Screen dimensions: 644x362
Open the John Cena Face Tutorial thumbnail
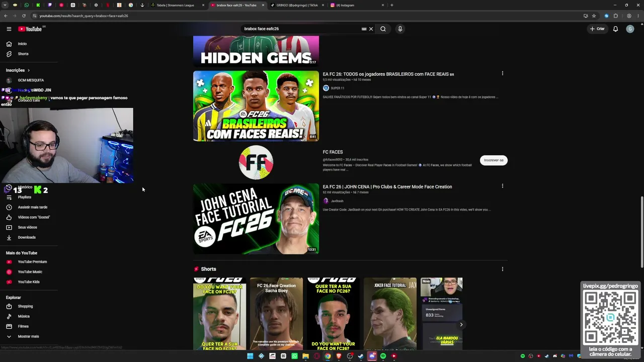[256, 219]
